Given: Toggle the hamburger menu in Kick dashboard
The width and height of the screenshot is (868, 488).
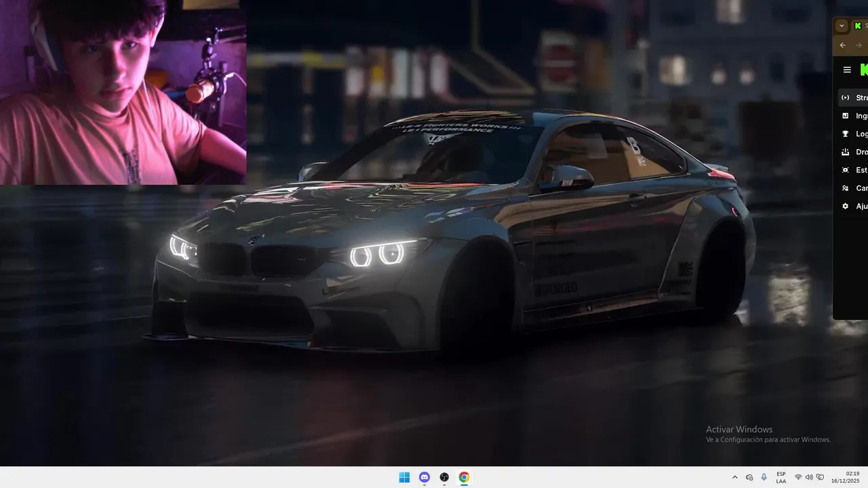Looking at the screenshot, I should [847, 70].
